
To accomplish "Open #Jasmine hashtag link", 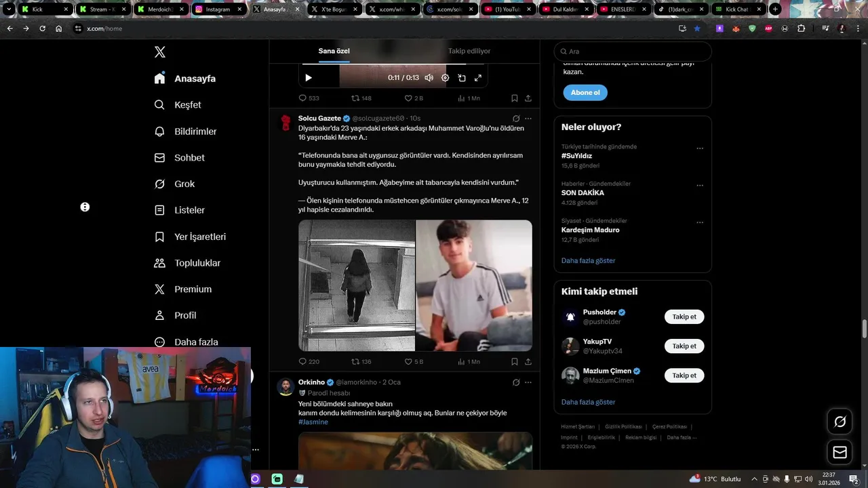I will pos(313,422).
